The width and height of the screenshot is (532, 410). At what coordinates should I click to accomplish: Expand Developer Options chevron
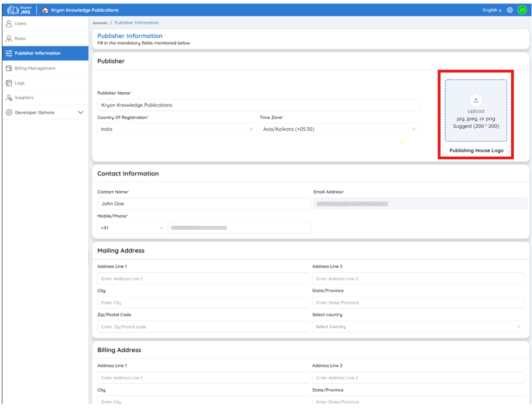coord(80,113)
